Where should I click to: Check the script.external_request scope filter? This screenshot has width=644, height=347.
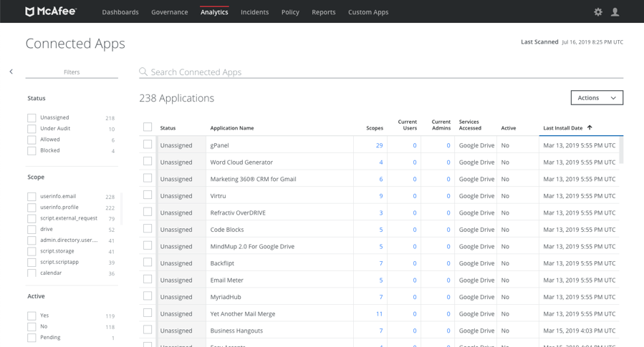[32, 218]
